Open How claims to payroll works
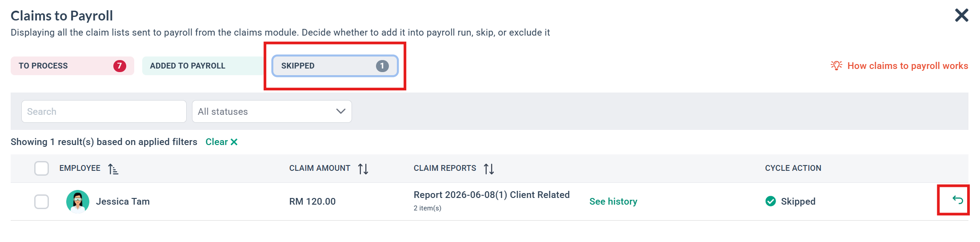The image size is (980, 242). (x=908, y=66)
